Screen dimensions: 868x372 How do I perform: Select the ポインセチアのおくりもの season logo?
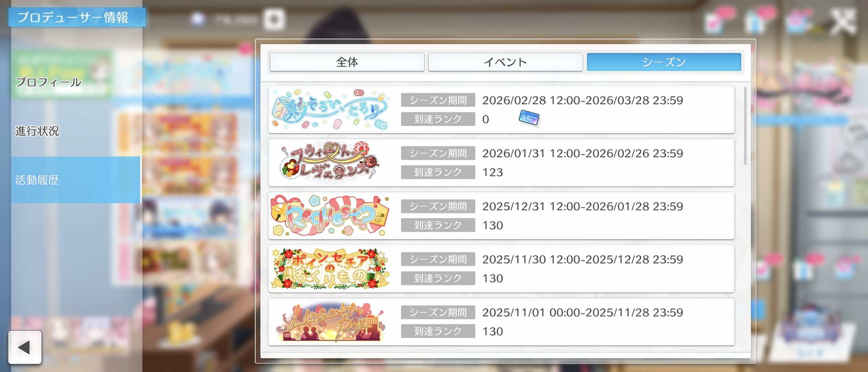(331, 269)
